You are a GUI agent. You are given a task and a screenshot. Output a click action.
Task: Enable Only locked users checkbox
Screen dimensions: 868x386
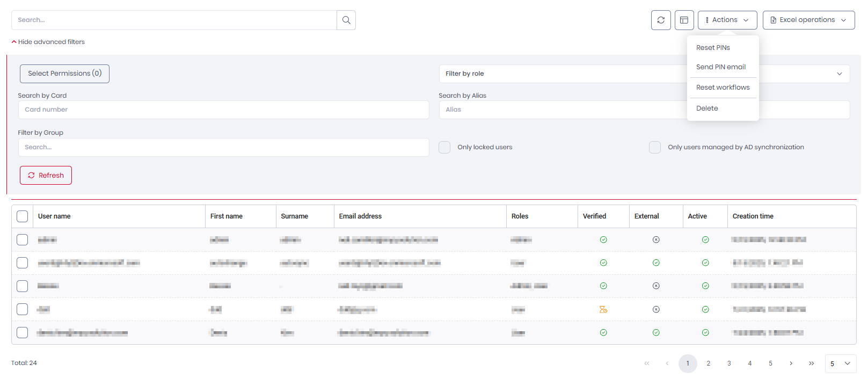[x=444, y=147]
